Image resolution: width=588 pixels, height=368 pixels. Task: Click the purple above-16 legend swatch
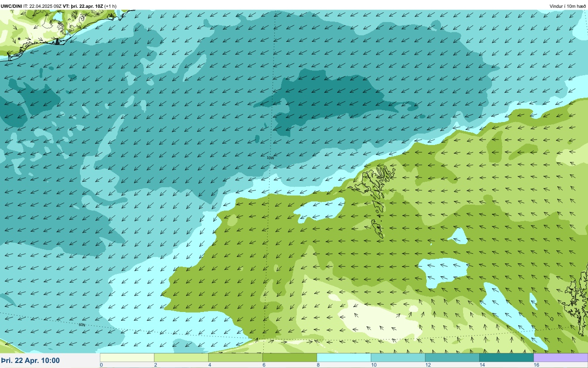point(560,357)
